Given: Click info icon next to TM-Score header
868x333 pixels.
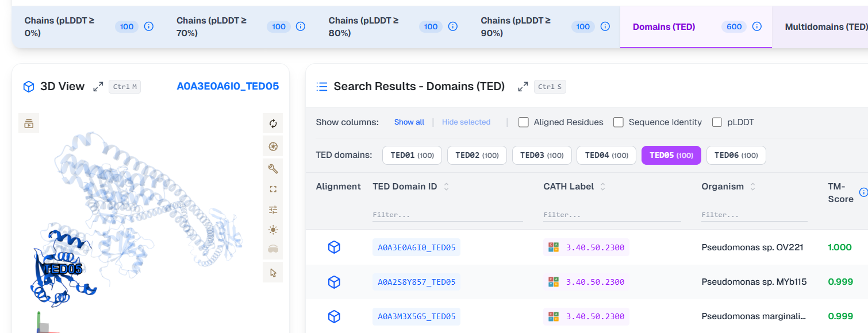Looking at the screenshot, I should click(x=863, y=192).
